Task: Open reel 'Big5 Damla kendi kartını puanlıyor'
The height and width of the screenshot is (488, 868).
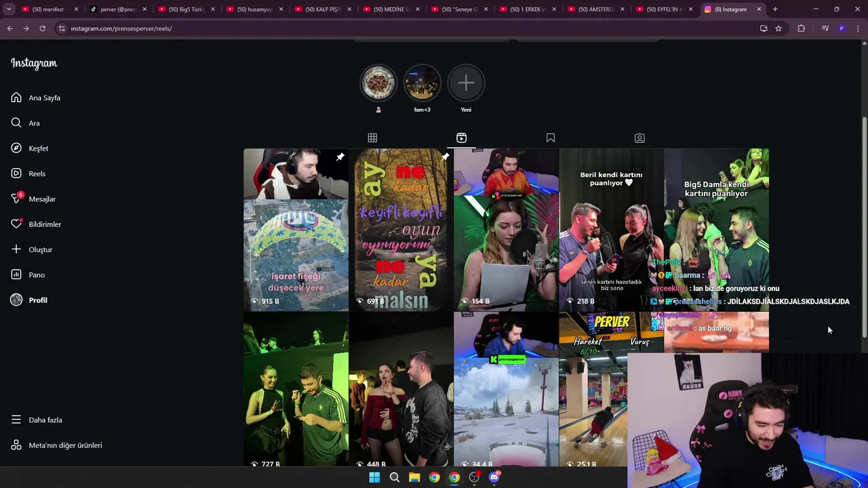Action: [716, 230]
